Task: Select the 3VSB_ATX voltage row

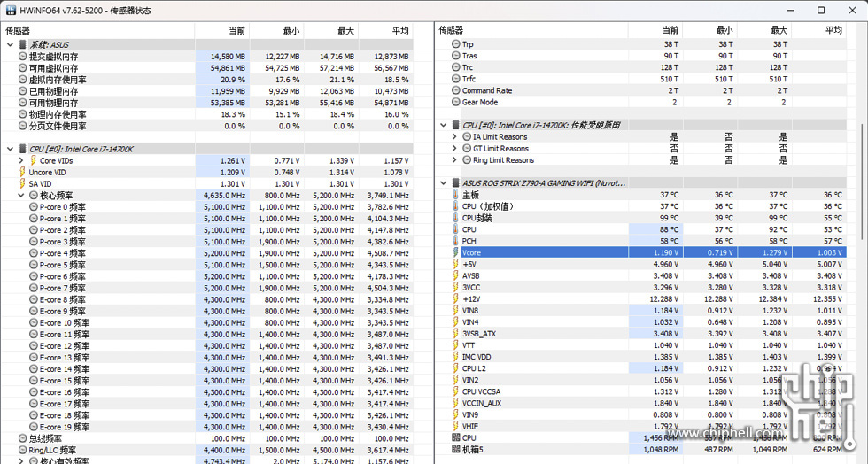Action: point(640,334)
